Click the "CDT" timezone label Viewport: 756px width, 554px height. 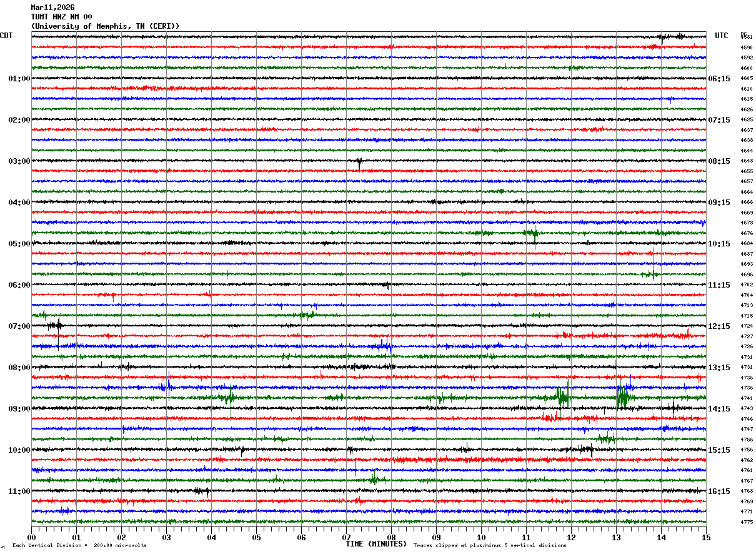(x=6, y=36)
